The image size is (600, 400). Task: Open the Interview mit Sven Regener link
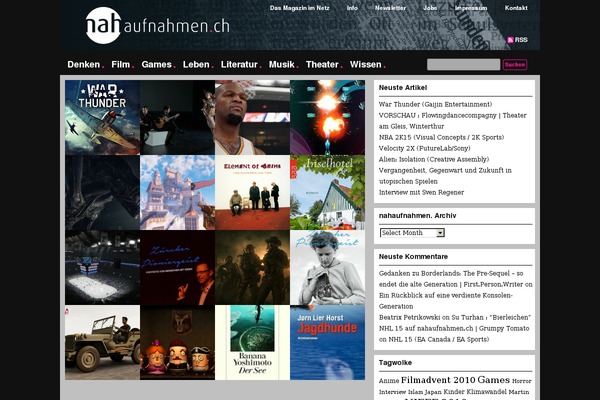pos(421,192)
